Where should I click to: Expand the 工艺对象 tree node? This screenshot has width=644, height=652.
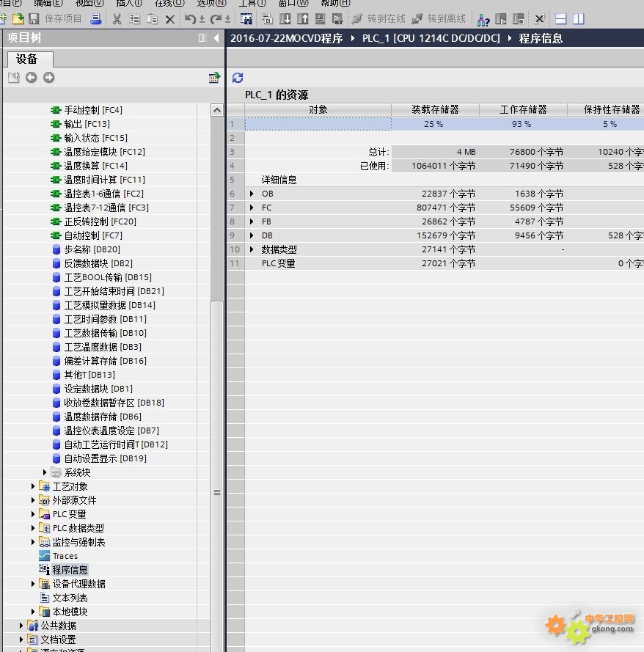[x=33, y=486]
